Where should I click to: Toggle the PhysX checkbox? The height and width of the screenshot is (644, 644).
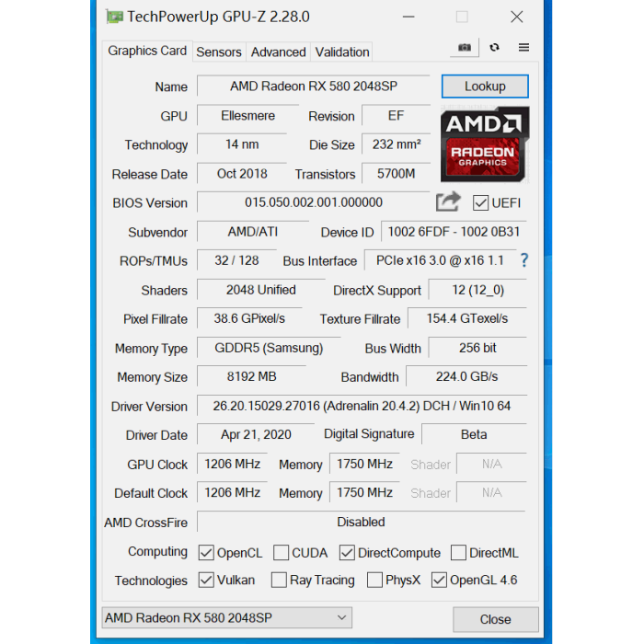[374, 580]
